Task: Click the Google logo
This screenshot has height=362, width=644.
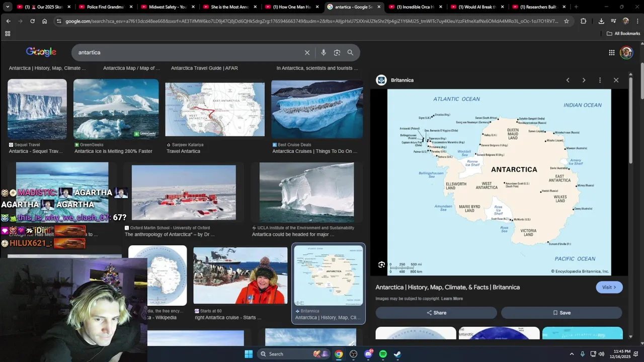Action: coord(41,52)
